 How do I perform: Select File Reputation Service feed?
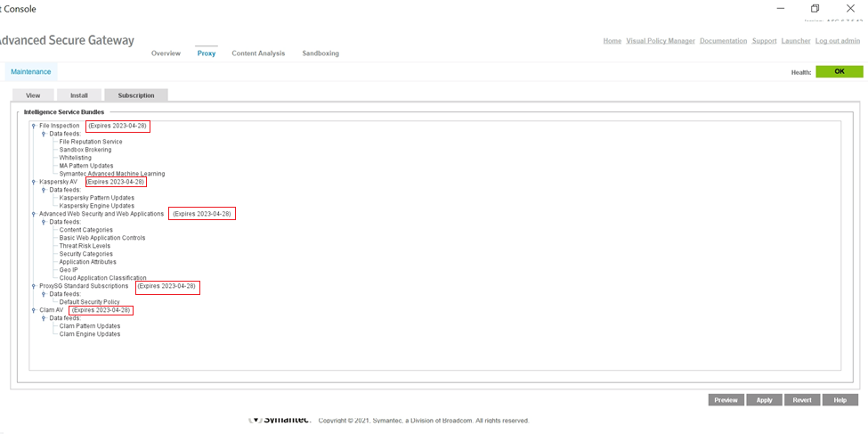pyautogui.click(x=91, y=142)
